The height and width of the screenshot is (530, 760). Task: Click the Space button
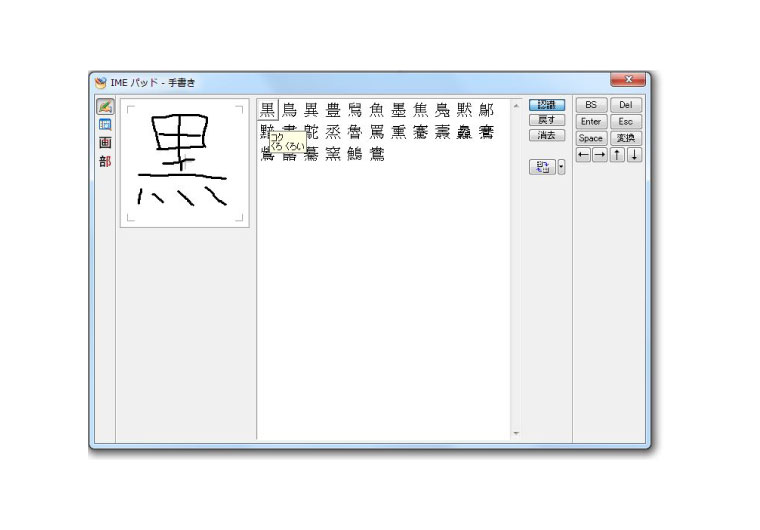click(591, 138)
